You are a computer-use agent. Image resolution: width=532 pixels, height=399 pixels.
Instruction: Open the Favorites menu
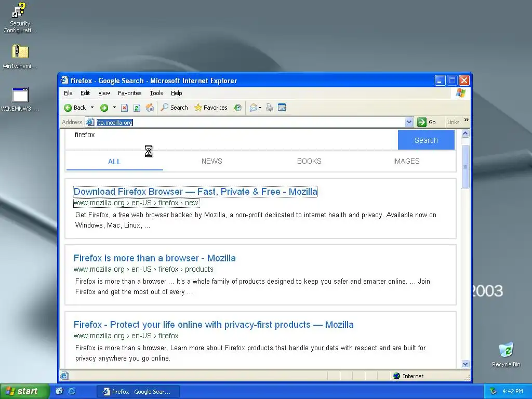[129, 93]
